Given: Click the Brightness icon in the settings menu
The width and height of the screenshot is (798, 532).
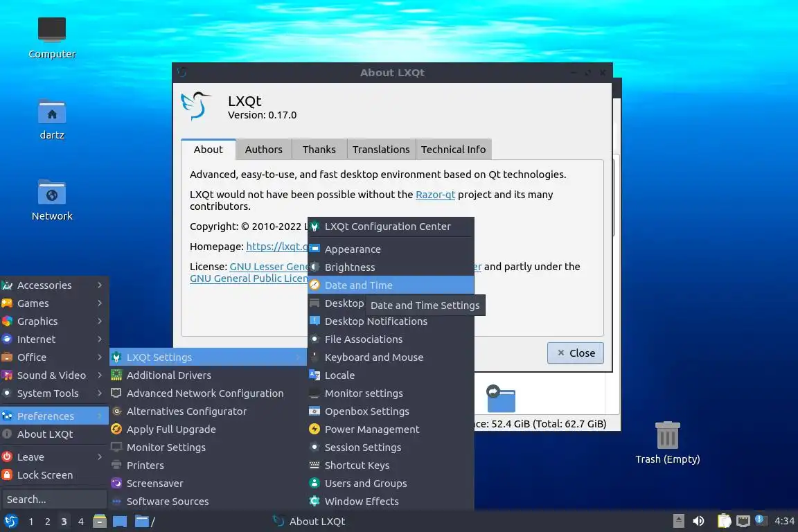Looking at the screenshot, I should pyautogui.click(x=314, y=267).
